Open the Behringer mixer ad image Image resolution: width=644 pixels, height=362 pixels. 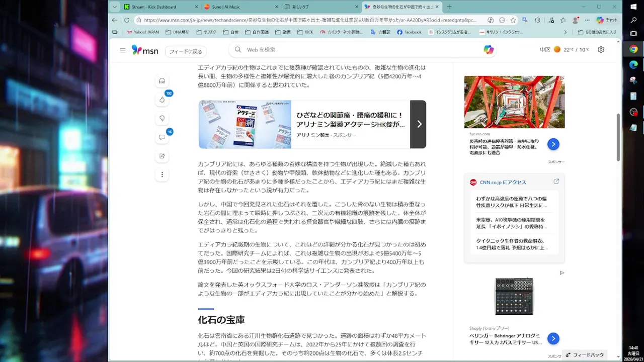pyautogui.click(x=514, y=297)
